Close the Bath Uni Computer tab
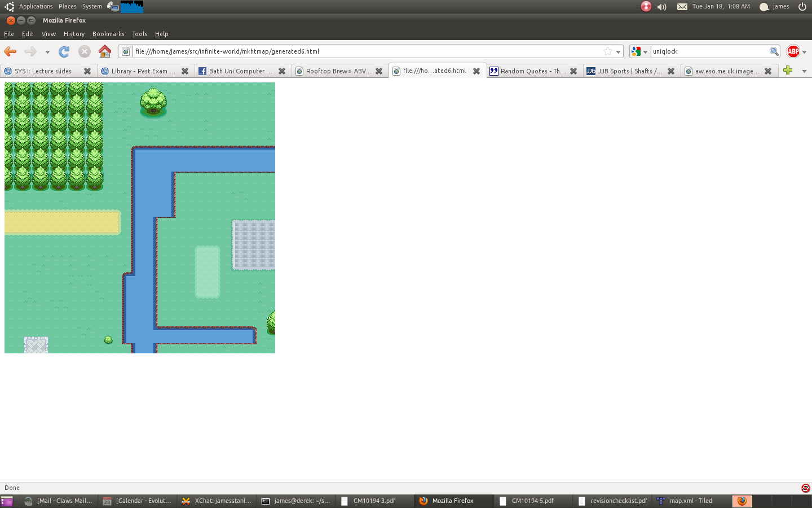 pyautogui.click(x=282, y=71)
